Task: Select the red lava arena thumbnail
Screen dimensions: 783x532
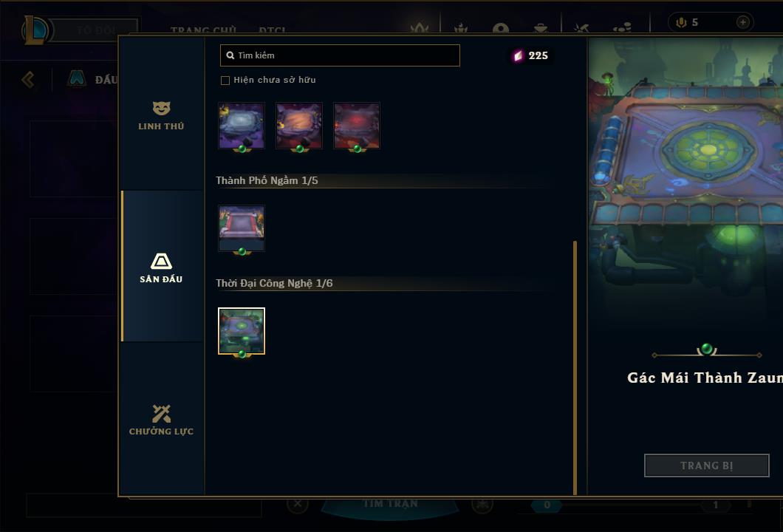Action: coord(357,126)
